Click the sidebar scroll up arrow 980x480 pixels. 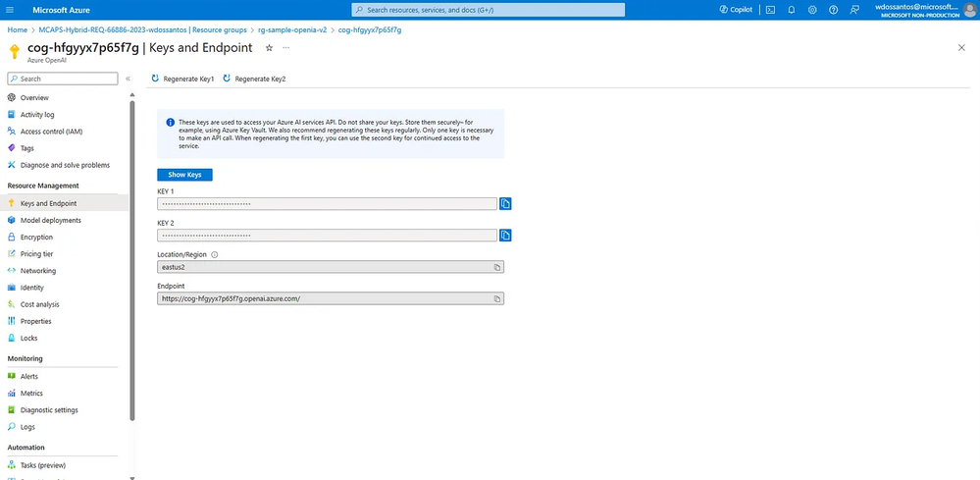131,95
